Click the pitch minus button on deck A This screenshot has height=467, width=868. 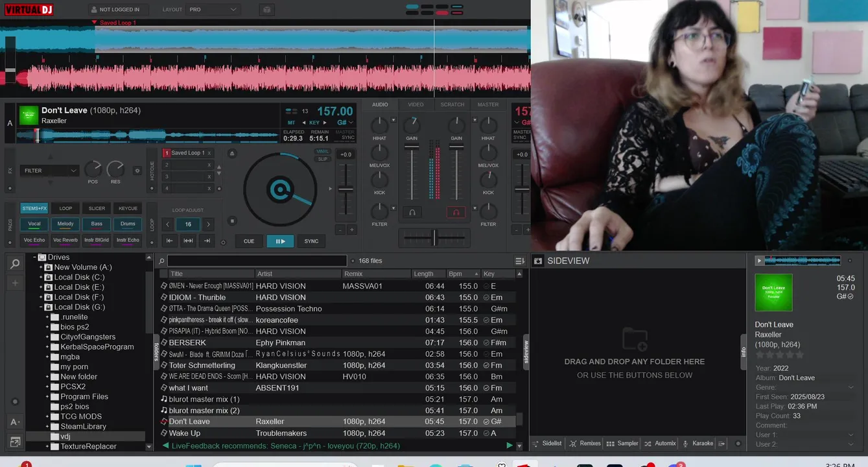(x=340, y=230)
